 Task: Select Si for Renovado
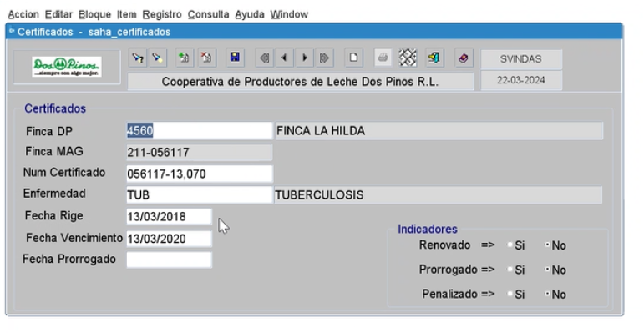(510, 245)
